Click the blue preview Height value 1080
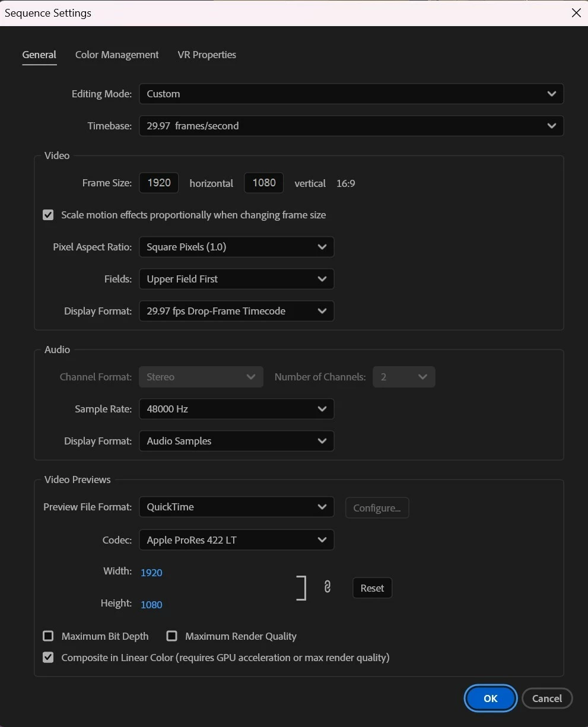Screen dimensions: 588x727 click(151, 605)
